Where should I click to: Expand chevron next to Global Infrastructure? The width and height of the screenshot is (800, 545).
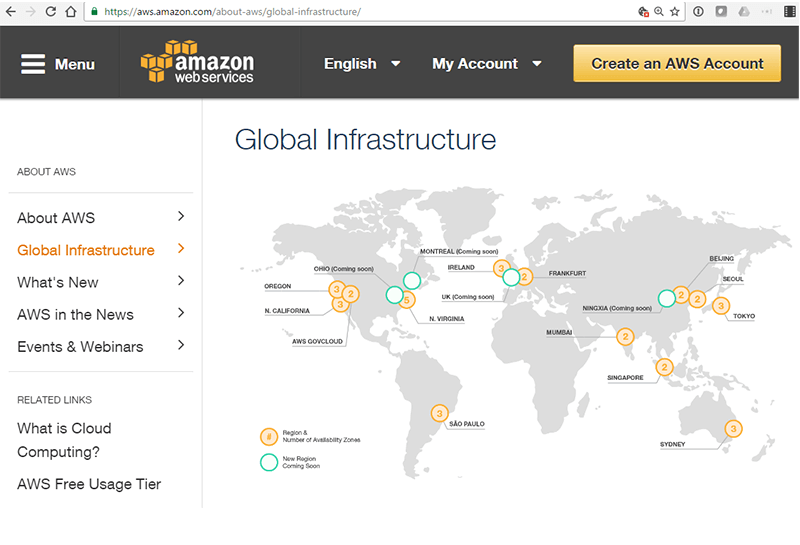(181, 249)
